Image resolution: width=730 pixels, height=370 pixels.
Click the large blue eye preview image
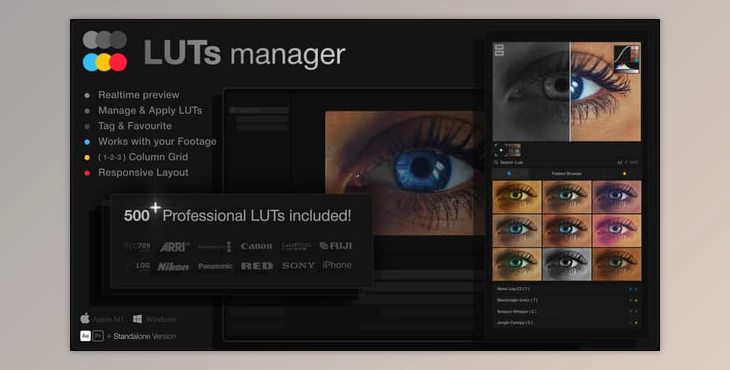[405, 173]
